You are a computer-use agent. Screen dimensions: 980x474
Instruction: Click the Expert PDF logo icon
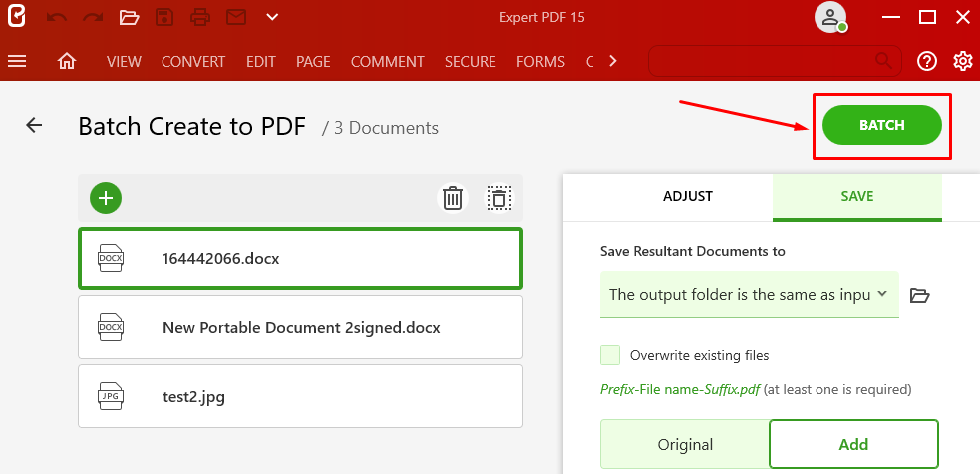[x=16, y=16]
